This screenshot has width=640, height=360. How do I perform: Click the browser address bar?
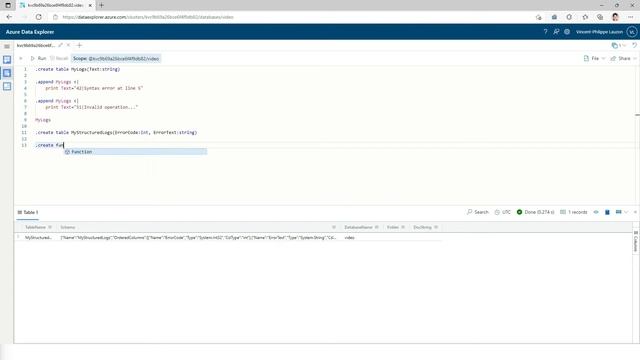pos(148,17)
